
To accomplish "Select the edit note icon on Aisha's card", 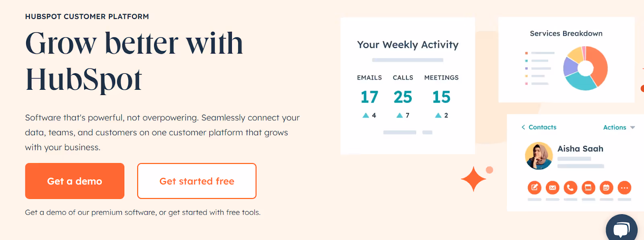I will click(x=534, y=188).
